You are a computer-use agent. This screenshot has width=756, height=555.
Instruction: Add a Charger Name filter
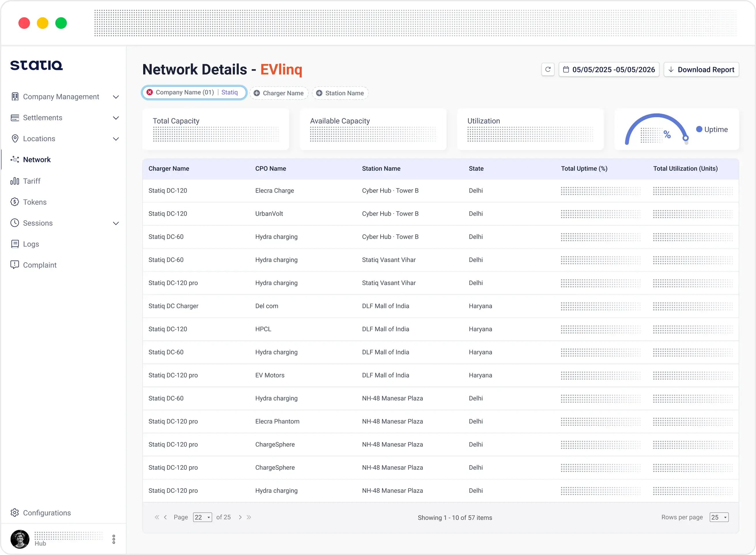pos(279,93)
